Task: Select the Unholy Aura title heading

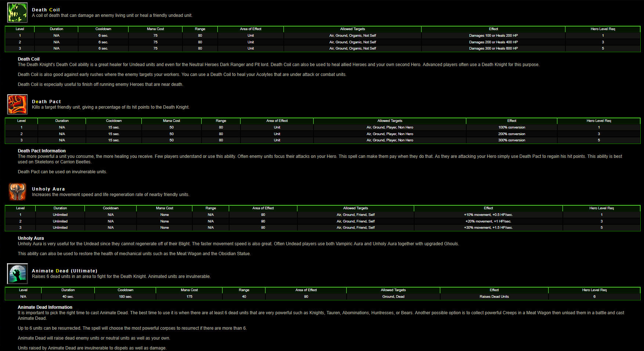Action: (48, 189)
